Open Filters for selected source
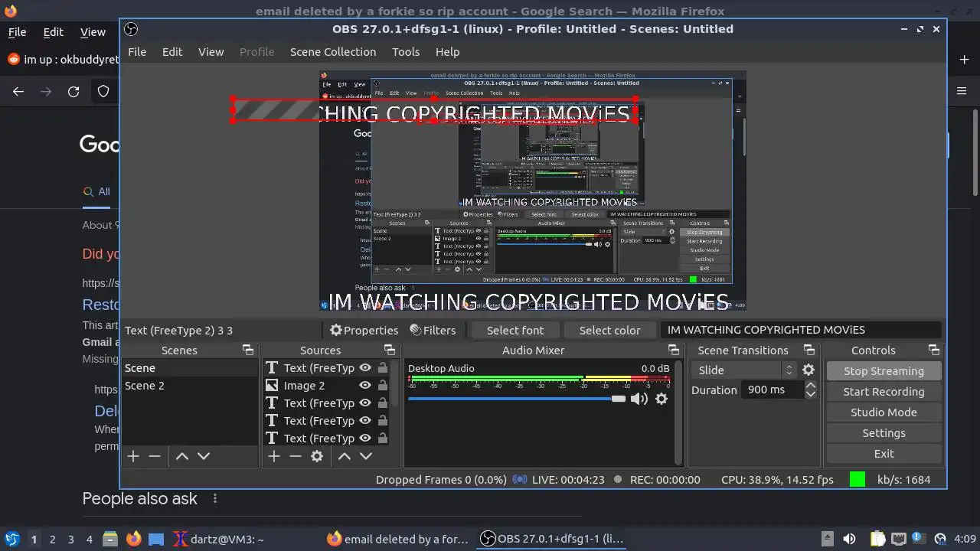 pyautogui.click(x=433, y=331)
